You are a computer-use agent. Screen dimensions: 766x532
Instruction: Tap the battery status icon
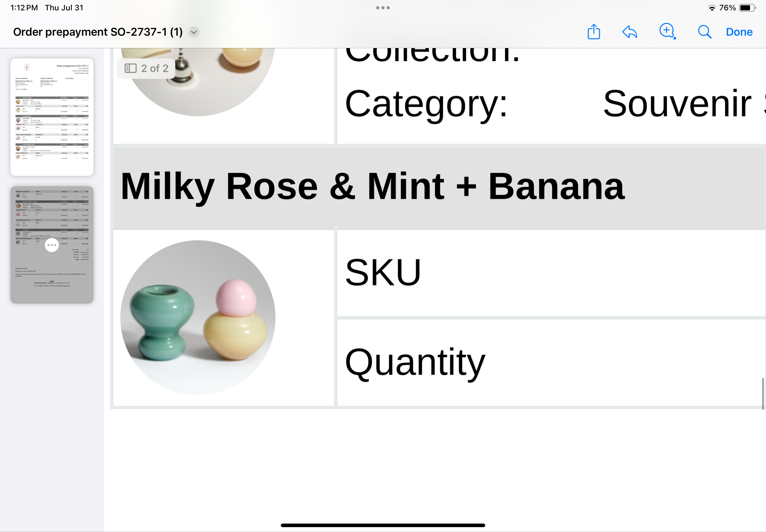click(747, 8)
